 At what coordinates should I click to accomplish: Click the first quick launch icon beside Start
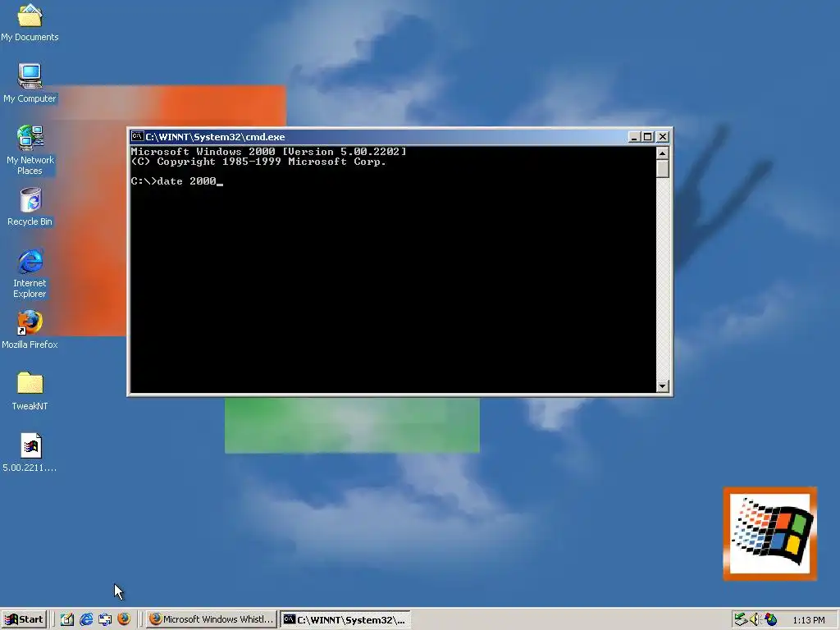pyautogui.click(x=67, y=619)
